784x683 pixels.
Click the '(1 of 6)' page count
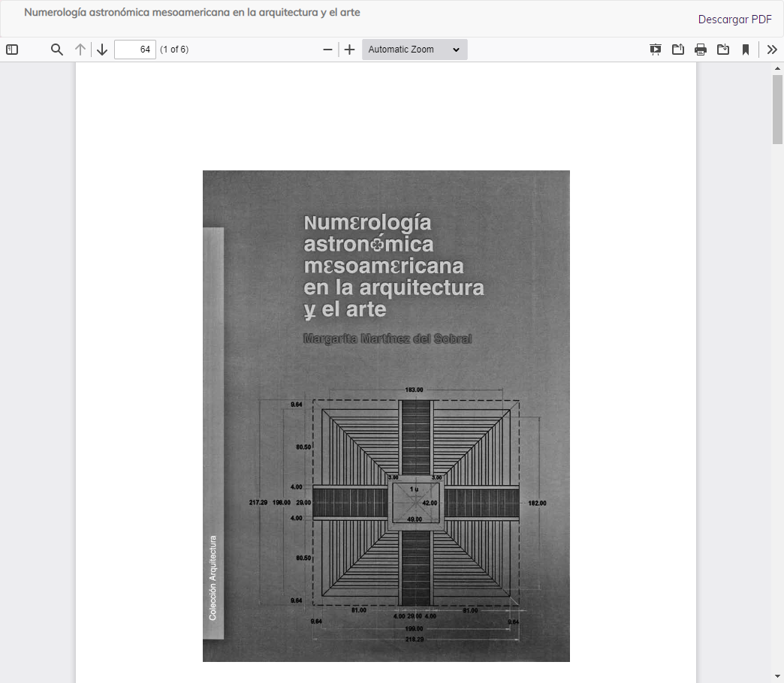coord(174,50)
